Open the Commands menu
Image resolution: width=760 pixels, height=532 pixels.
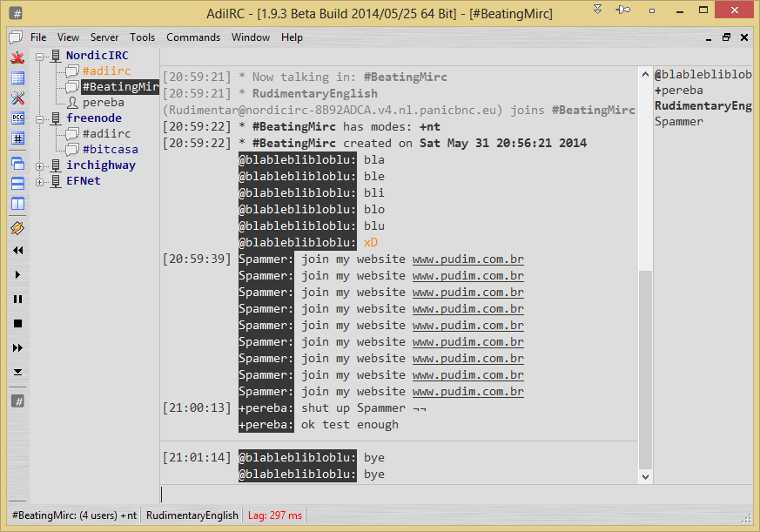click(x=193, y=37)
